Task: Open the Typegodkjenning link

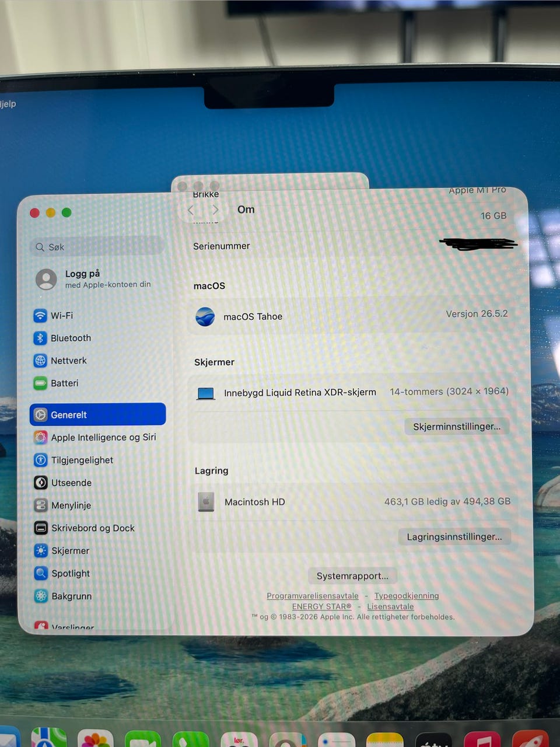Action: pos(407,596)
